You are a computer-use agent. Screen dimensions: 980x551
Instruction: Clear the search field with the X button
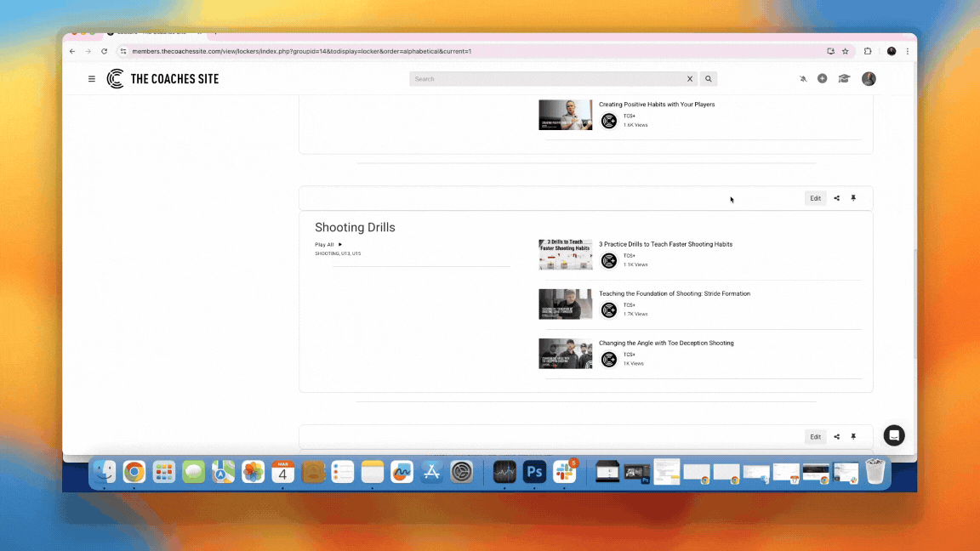click(690, 79)
